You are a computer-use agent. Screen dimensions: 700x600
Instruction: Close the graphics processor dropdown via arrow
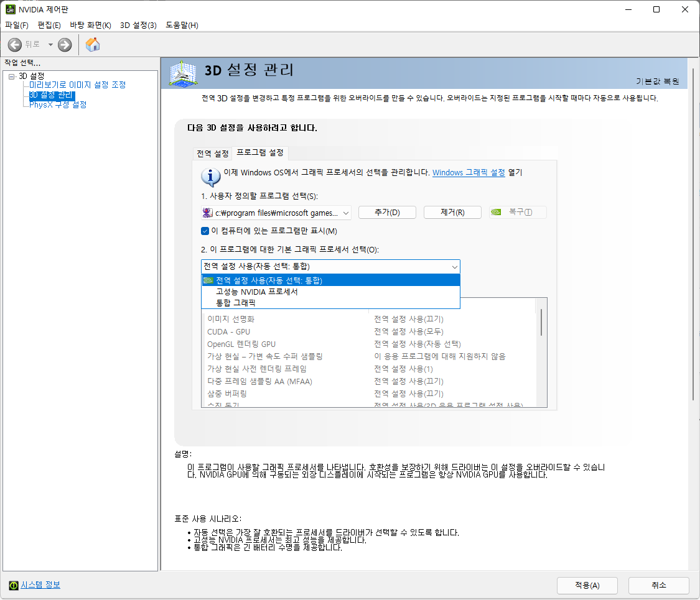coord(454,267)
